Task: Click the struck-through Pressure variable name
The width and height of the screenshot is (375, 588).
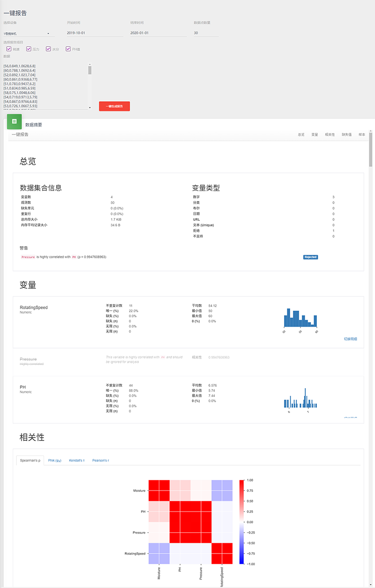Action: 28,359
